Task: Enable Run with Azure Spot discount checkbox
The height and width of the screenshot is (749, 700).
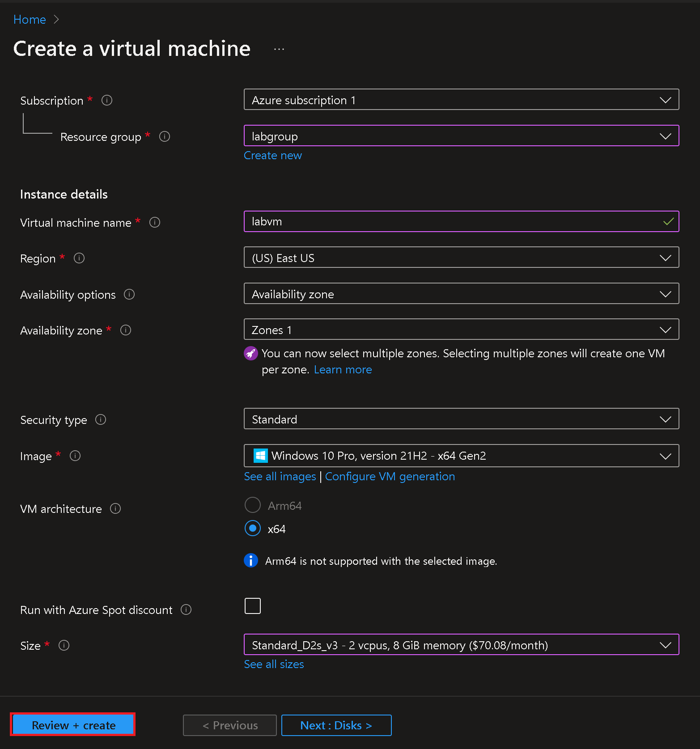Action: [x=253, y=606]
